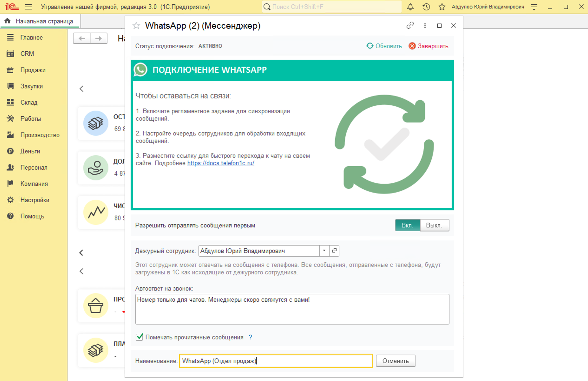Viewport: 588px width, 381px height.
Task: Open favorites star in title bar
Action: click(442, 7)
